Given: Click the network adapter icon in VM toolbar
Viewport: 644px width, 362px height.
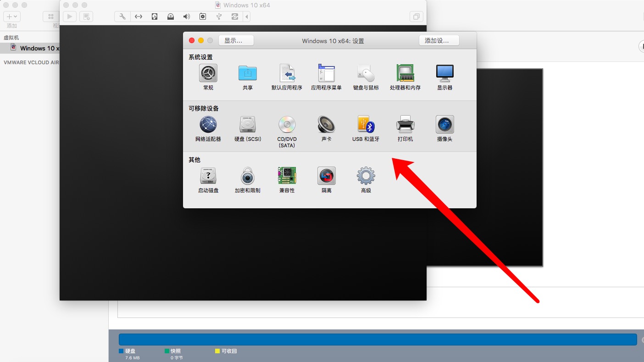Looking at the screenshot, I should tap(139, 17).
